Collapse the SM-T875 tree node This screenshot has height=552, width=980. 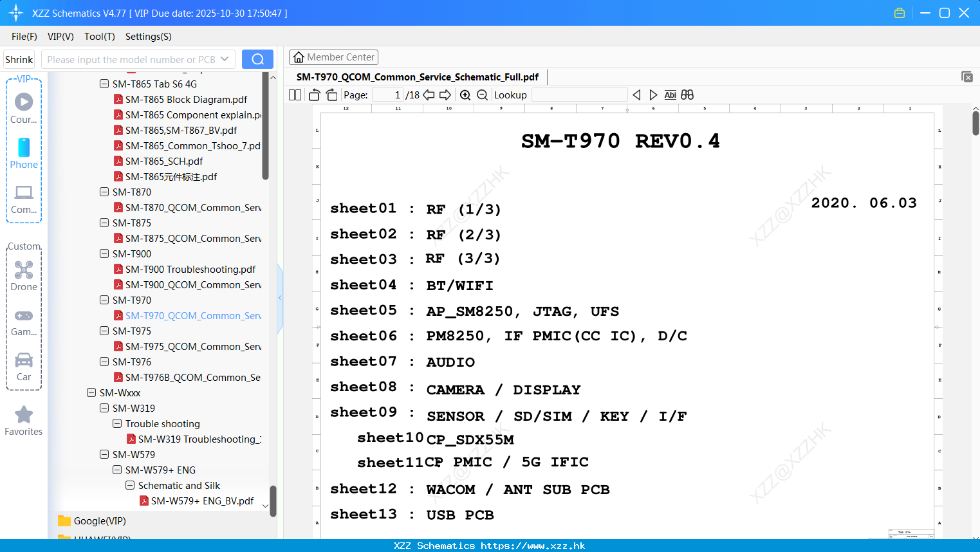tap(104, 223)
